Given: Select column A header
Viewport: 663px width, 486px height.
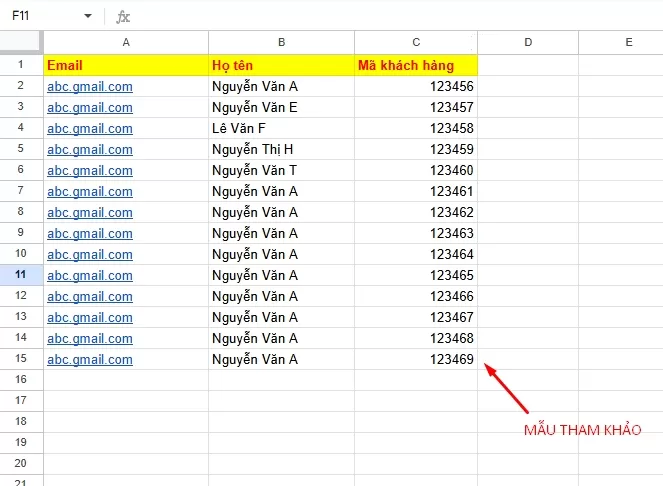Looking at the screenshot, I should (126, 42).
